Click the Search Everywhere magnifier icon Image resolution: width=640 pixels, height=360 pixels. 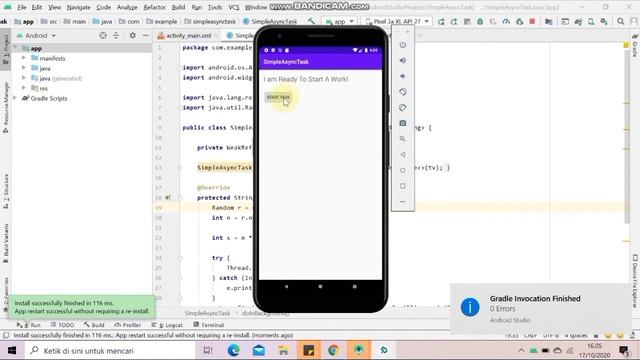(x=620, y=21)
